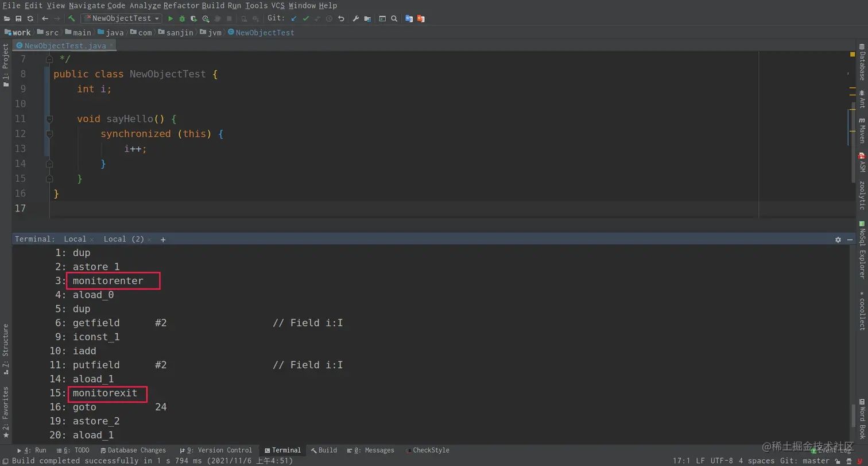Open the ASM side panel

(862, 162)
